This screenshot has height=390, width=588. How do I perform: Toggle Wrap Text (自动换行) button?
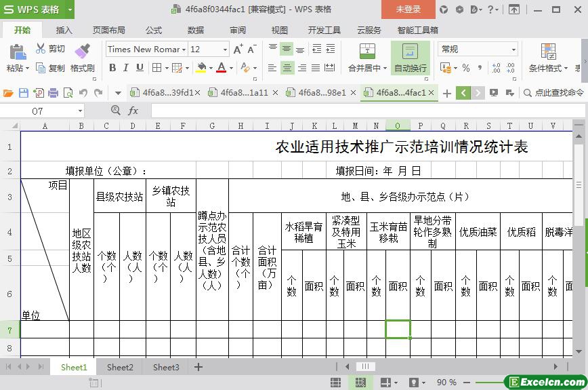point(410,52)
